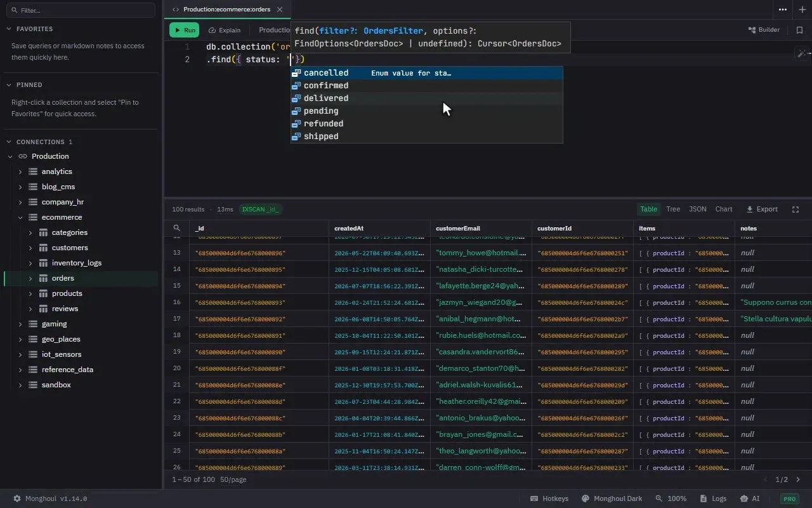Open the AI assistant
Image resolution: width=812 pixels, height=508 pixels.
[750, 498]
